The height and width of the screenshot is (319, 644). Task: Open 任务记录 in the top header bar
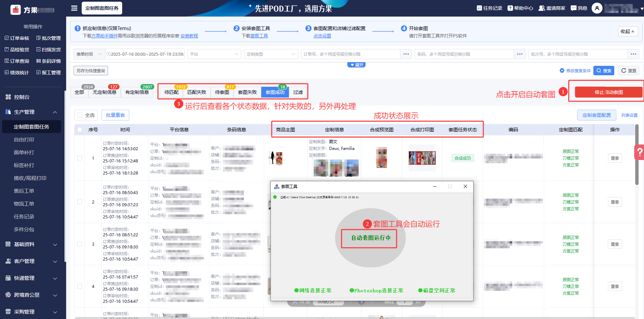pyautogui.click(x=489, y=8)
